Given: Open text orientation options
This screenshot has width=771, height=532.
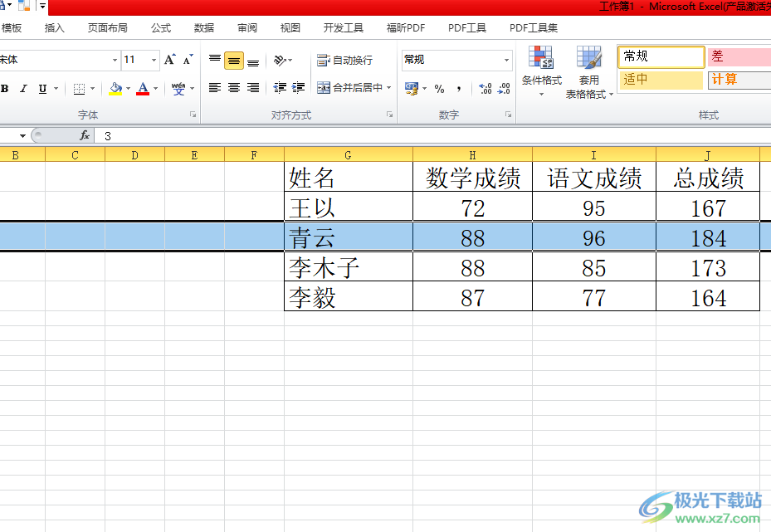Looking at the screenshot, I should pos(283,60).
